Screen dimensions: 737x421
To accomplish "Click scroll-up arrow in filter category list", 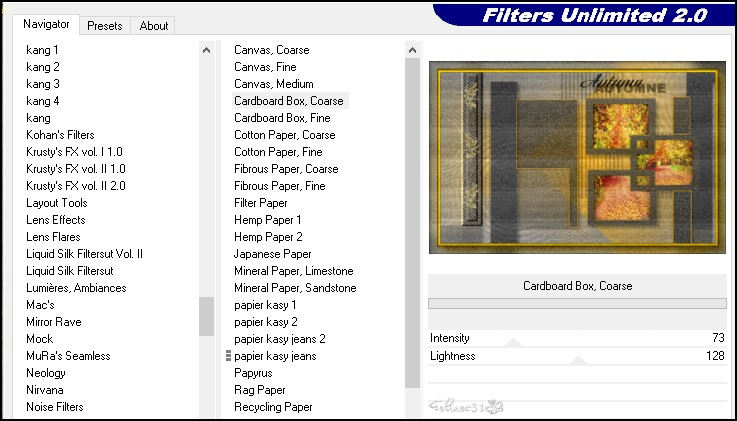I will tap(206, 50).
